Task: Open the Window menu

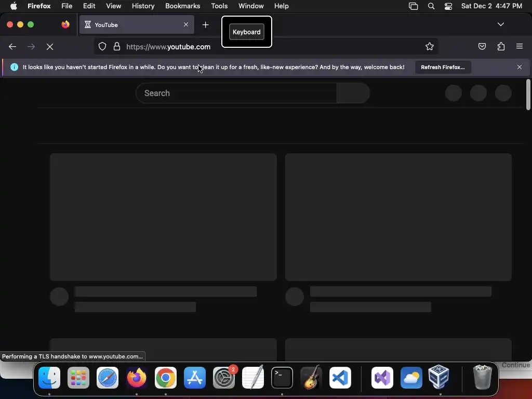Action: 251,6
